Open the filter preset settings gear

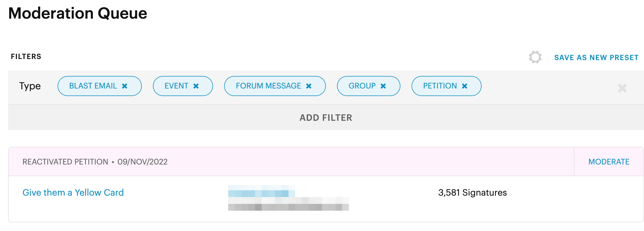(x=535, y=57)
